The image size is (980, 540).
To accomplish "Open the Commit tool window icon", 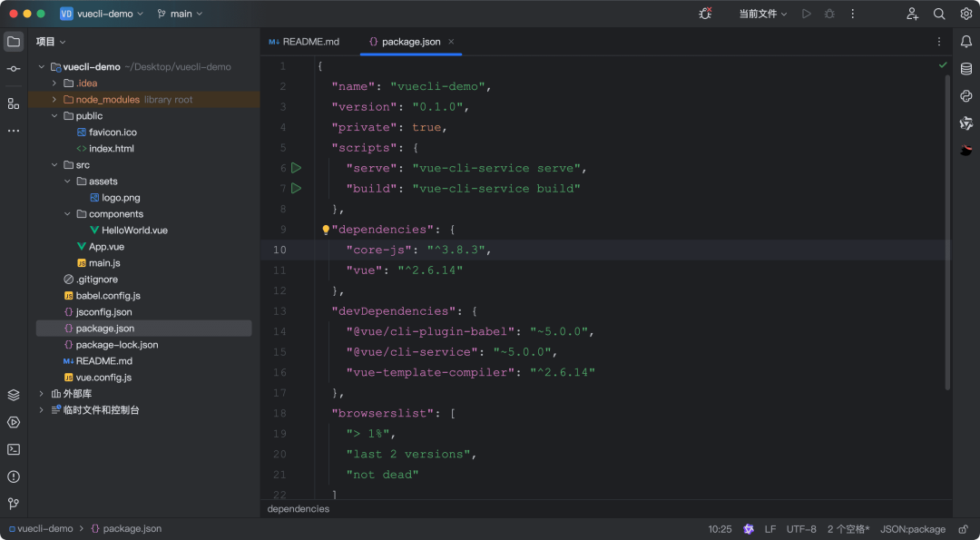I will pyautogui.click(x=14, y=69).
